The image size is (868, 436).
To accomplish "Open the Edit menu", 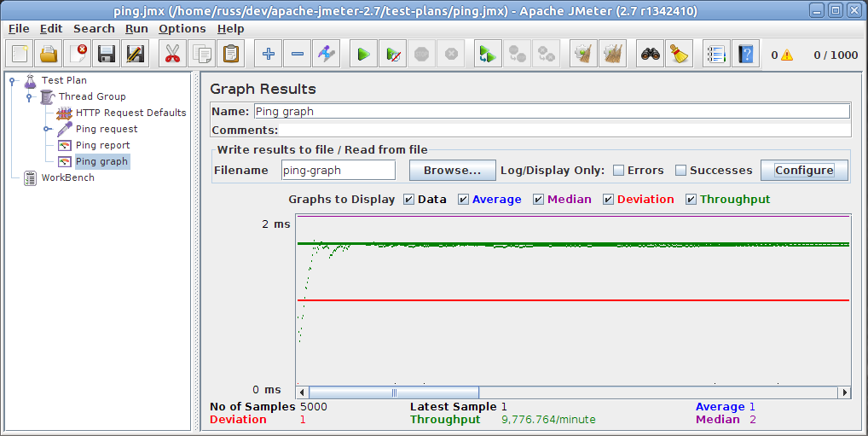I will (x=51, y=29).
